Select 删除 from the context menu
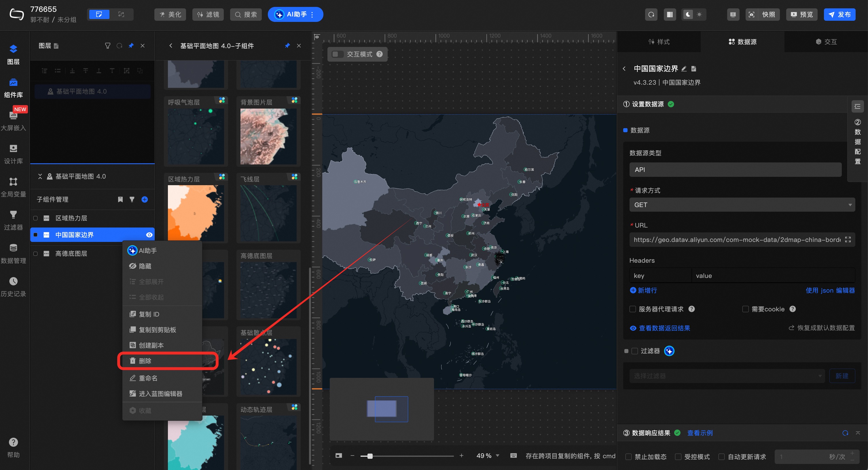Screen dimensions: 868x470 tap(145, 361)
